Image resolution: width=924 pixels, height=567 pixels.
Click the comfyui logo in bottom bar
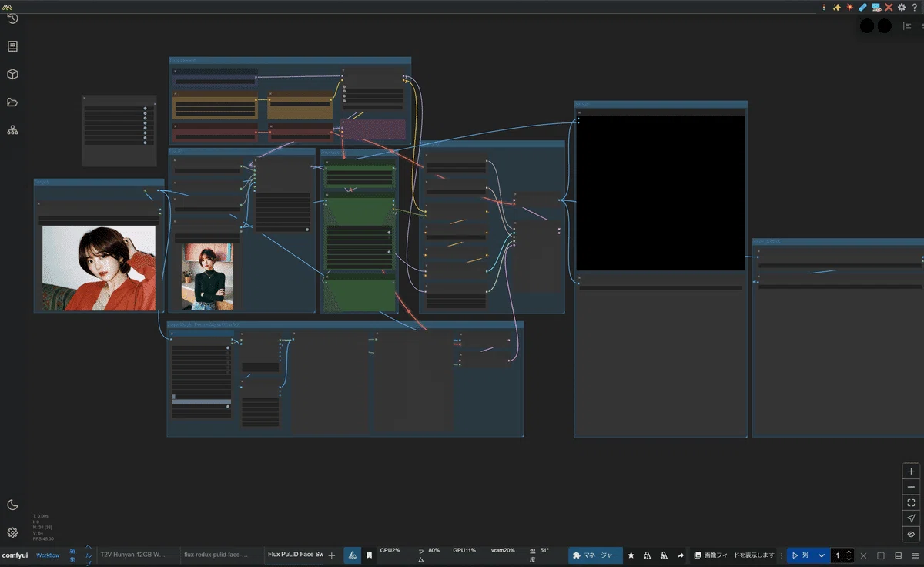tap(15, 555)
